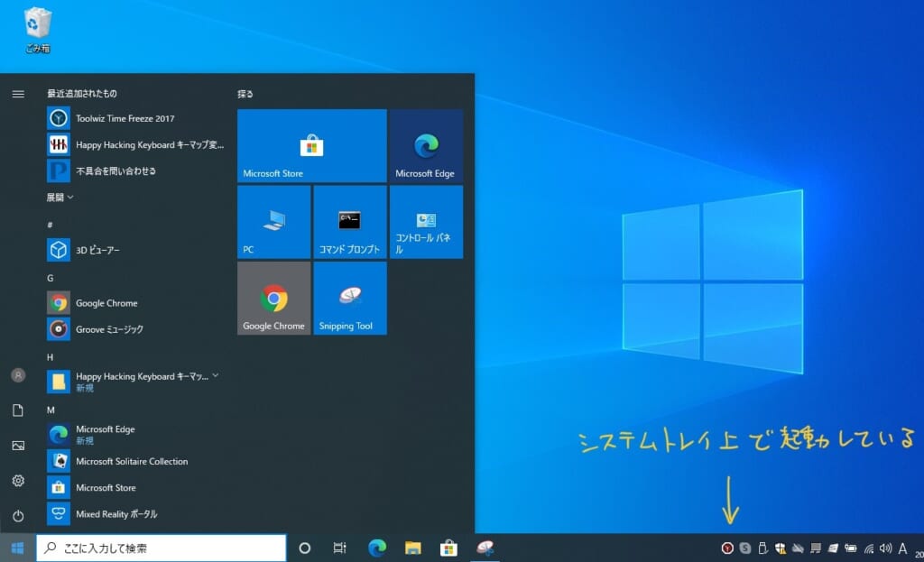The height and width of the screenshot is (562, 924).
Task: Open the 3D ビューアー app
Action: [135, 250]
